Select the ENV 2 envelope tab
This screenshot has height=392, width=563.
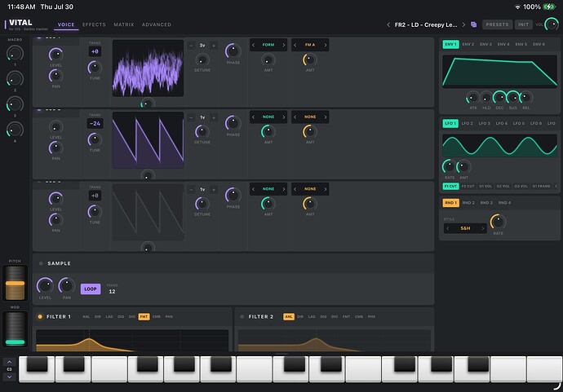[468, 44]
